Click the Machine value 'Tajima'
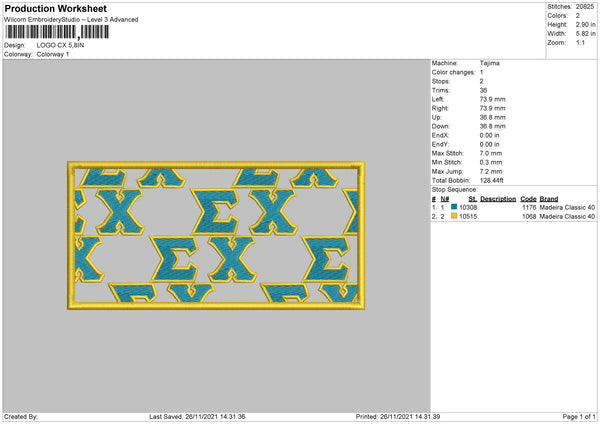600x424 pixels. coord(489,63)
